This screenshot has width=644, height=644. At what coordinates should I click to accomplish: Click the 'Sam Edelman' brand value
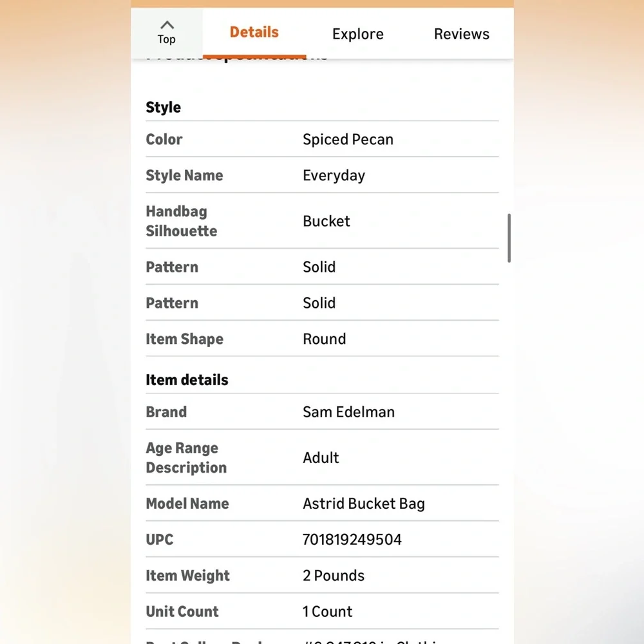(348, 412)
